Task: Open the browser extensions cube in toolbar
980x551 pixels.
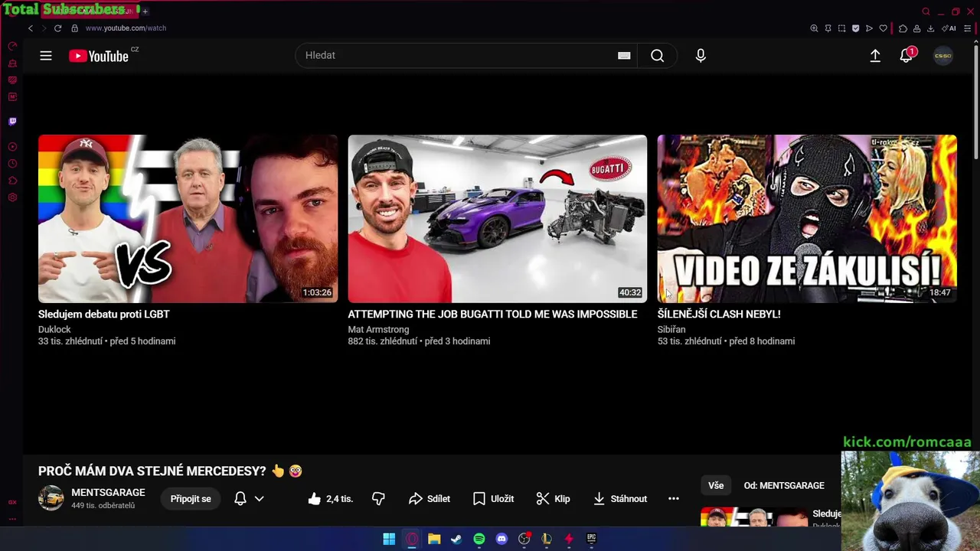Action: pos(903,28)
